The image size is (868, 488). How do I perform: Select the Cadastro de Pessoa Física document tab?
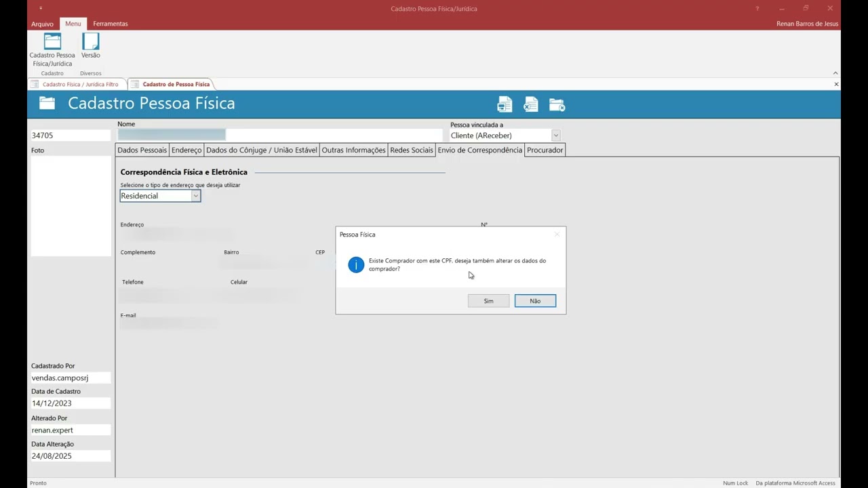[x=171, y=84]
